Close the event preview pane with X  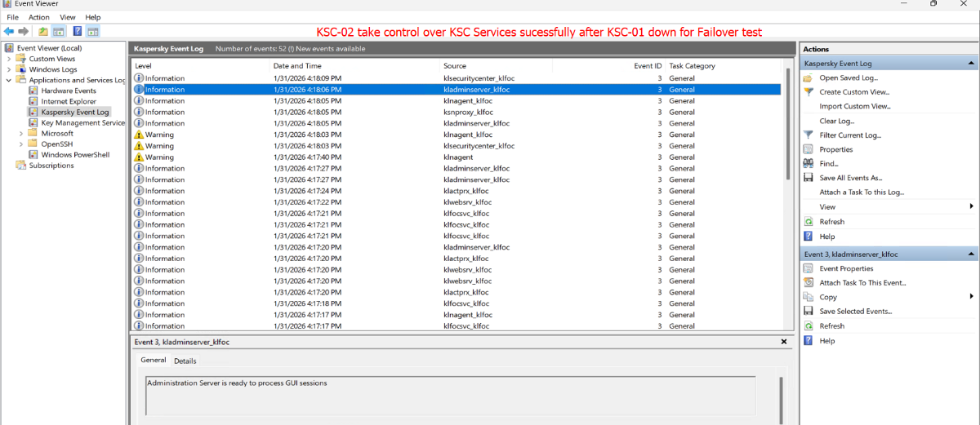784,342
